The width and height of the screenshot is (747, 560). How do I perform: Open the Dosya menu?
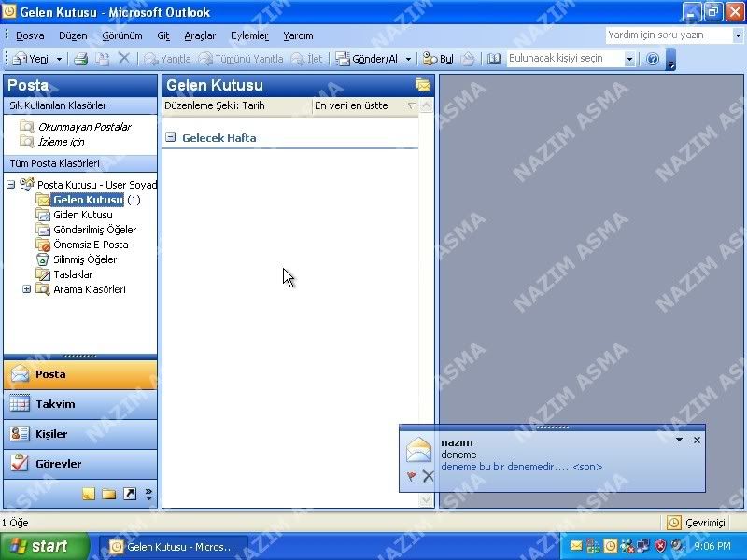click(x=30, y=35)
